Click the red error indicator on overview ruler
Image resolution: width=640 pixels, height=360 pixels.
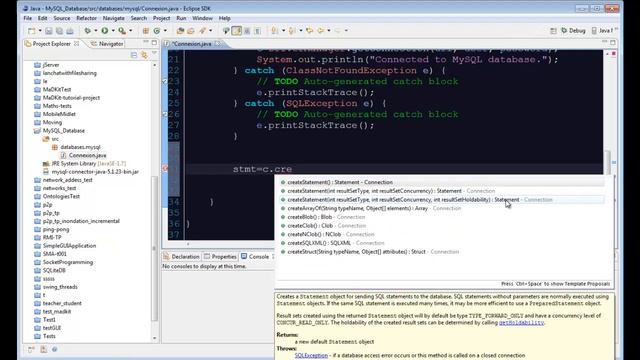tap(613, 54)
